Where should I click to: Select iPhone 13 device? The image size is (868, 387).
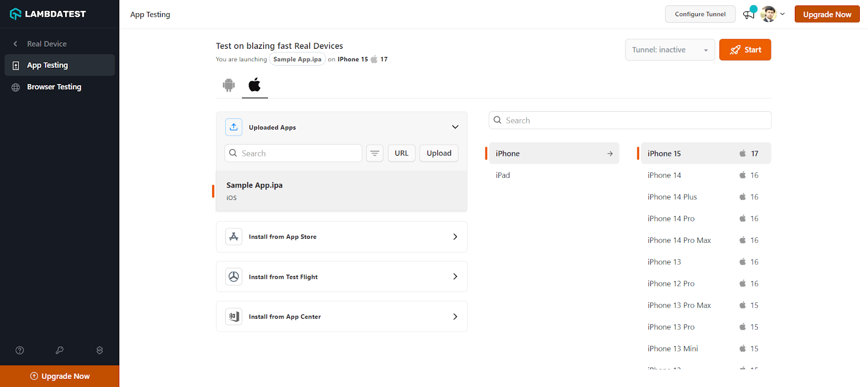coord(706,262)
